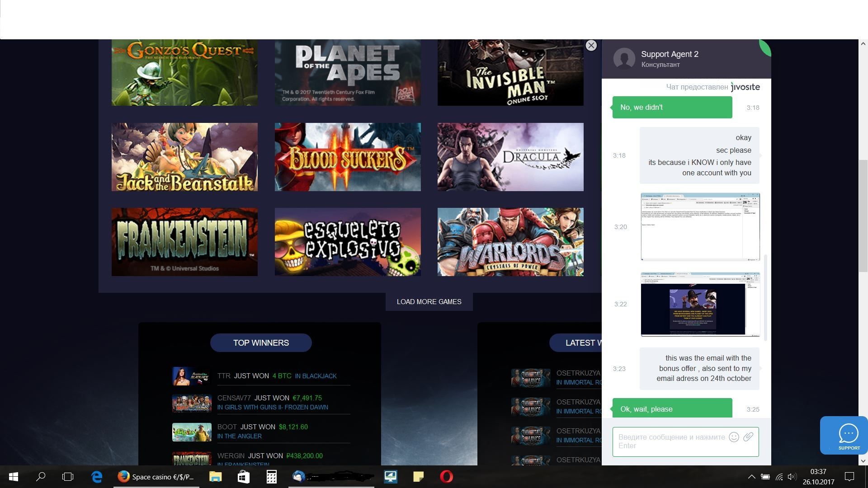Attach a file with the paperclip icon
The width and height of the screenshot is (868, 488).
[x=748, y=437]
